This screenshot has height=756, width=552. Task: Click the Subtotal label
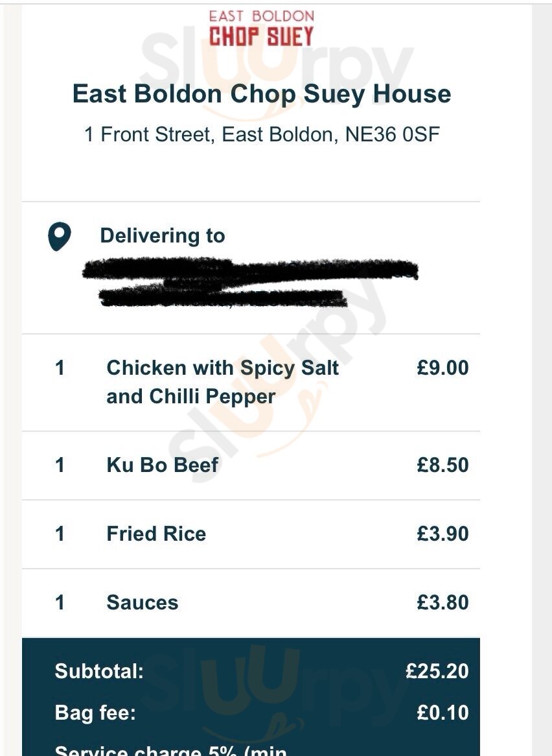point(99,671)
